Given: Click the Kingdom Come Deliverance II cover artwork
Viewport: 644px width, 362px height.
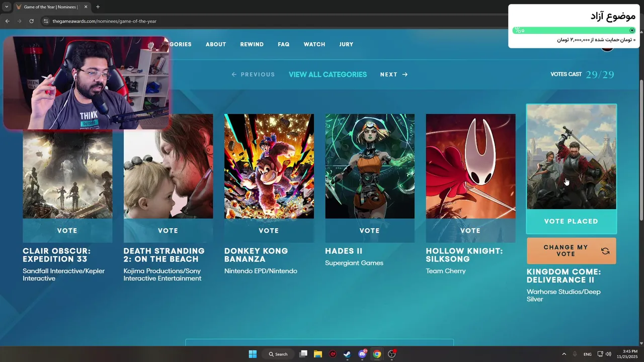Looking at the screenshot, I should point(571,157).
